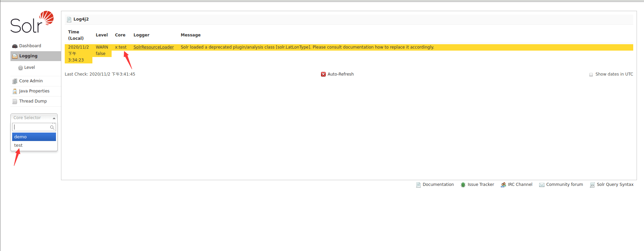Viewport: 644px width, 251px height.
Task: Enable Show dates in UTC checkbox
Action: [591, 75]
